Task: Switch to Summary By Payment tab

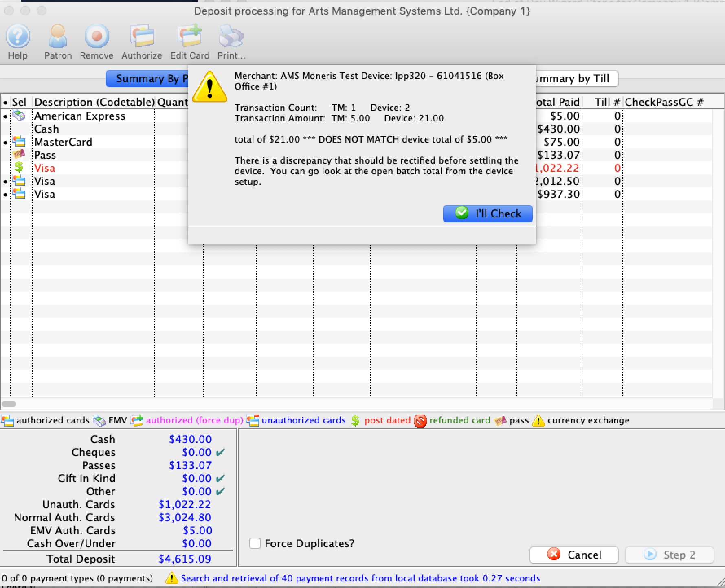Action: pos(147,79)
